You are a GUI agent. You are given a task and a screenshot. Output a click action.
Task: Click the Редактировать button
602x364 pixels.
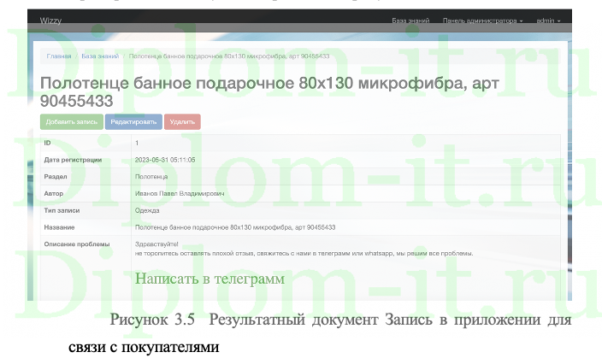pyautogui.click(x=133, y=122)
